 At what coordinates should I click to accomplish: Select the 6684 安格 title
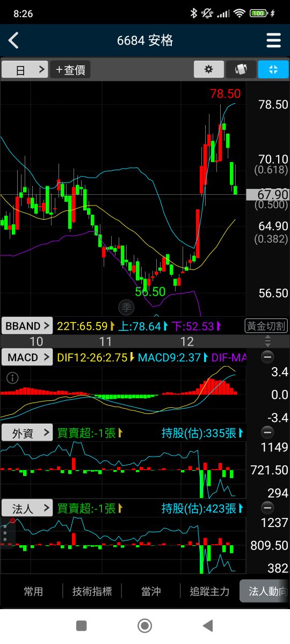click(145, 40)
